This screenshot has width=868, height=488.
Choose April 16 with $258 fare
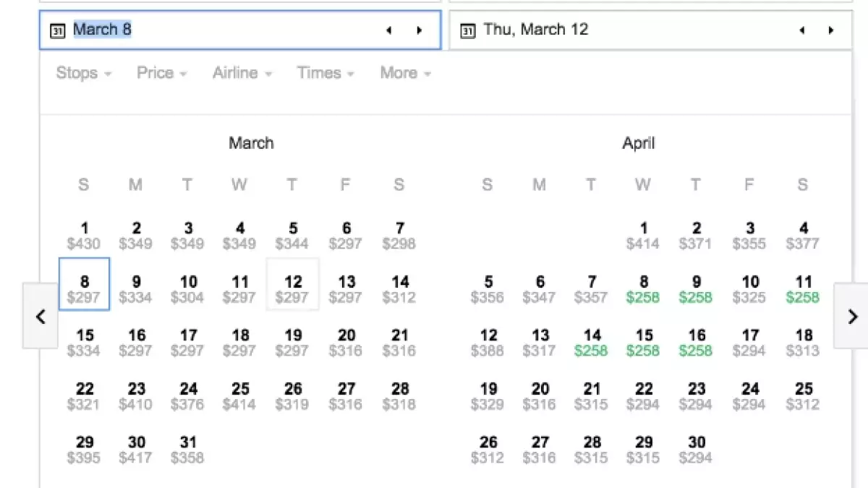696,343
